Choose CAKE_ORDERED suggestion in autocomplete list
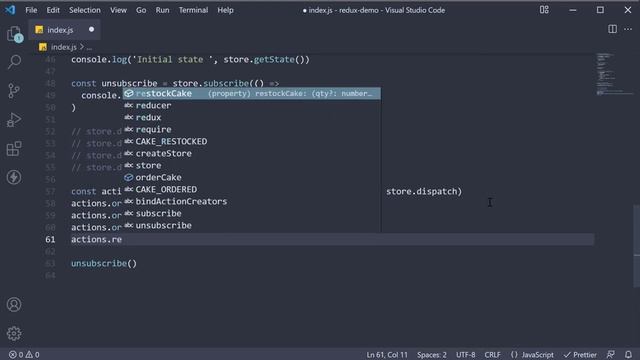The image size is (640, 360). (x=252, y=189)
